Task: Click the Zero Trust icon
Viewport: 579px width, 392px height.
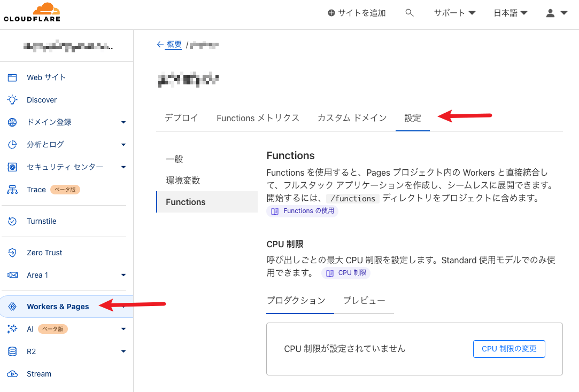Action: [x=12, y=253]
